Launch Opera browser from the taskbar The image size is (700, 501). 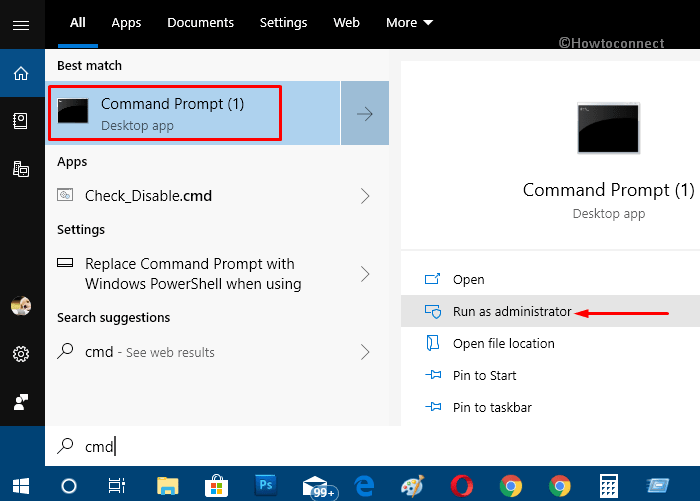[x=462, y=486]
